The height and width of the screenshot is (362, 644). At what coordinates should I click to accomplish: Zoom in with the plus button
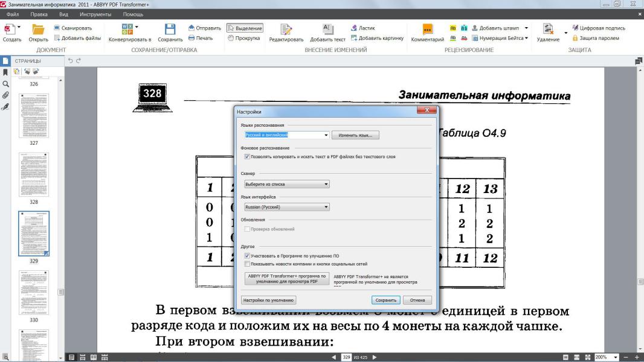point(637,358)
